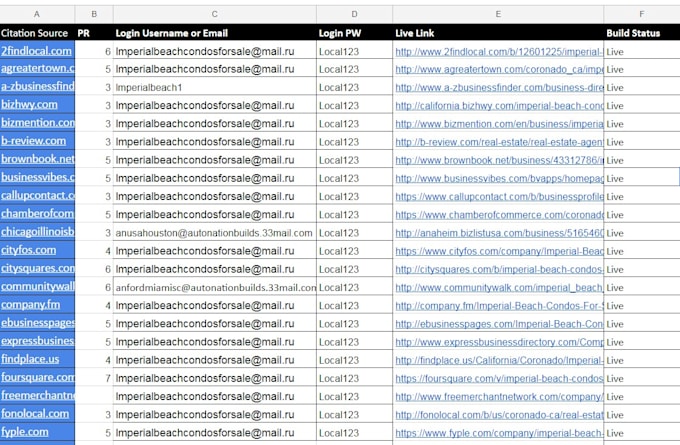This screenshot has width=680, height=445.
Task: Click the Login PW header cell
Action: tap(354, 33)
